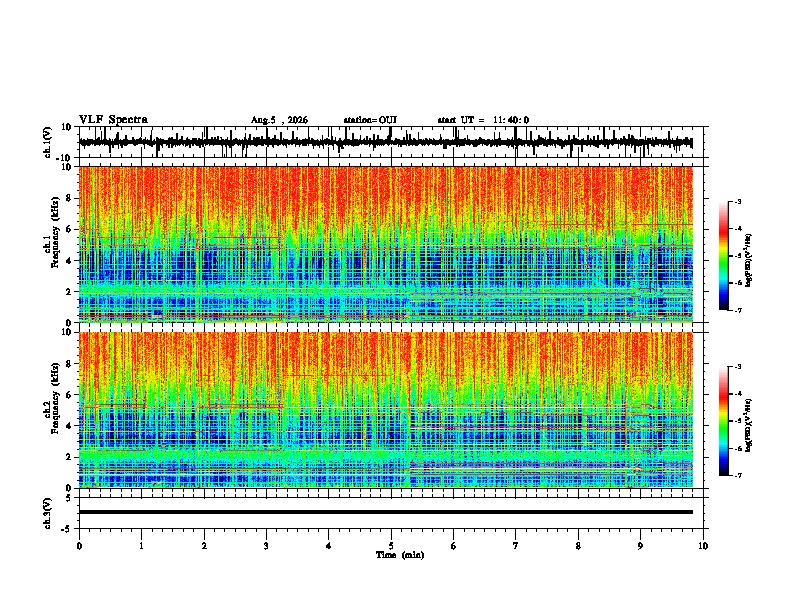This screenshot has width=792, height=612.
Task: Click time axis tick label '7'
Action: click(516, 546)
